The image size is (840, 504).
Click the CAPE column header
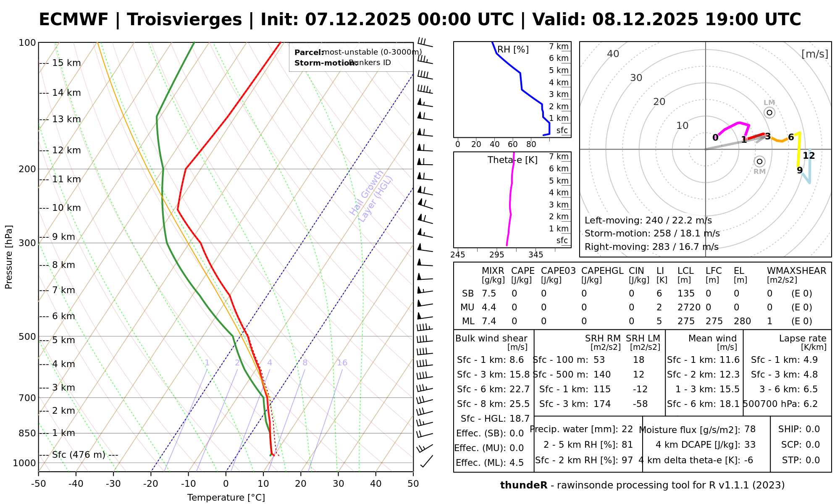[x=522, y=271]
